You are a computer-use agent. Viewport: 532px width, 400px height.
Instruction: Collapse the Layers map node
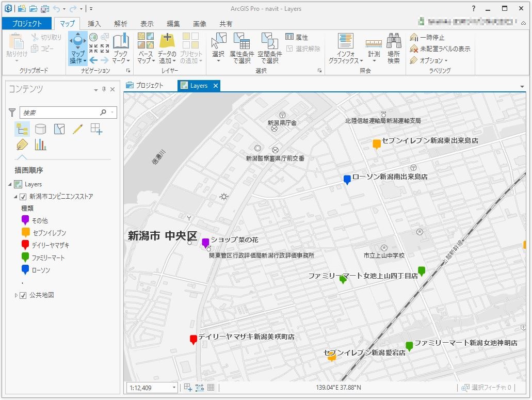click(9, 185)
